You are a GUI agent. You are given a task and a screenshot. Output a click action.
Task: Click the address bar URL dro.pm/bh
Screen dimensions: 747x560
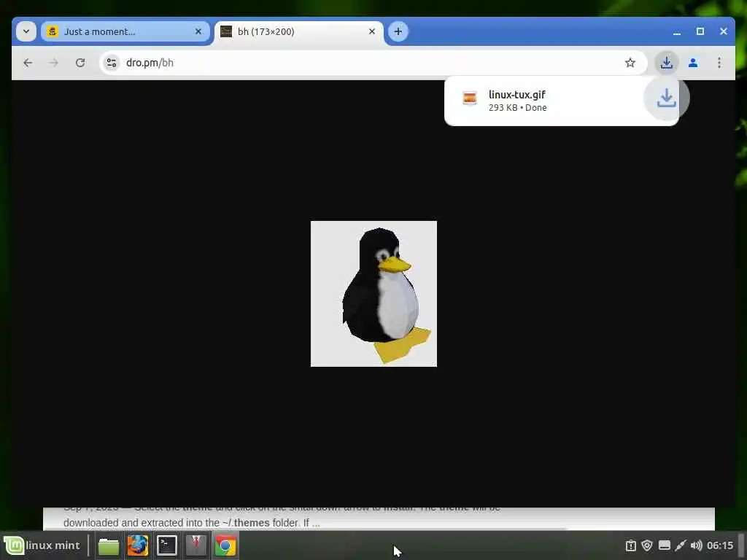click(150, 63)
